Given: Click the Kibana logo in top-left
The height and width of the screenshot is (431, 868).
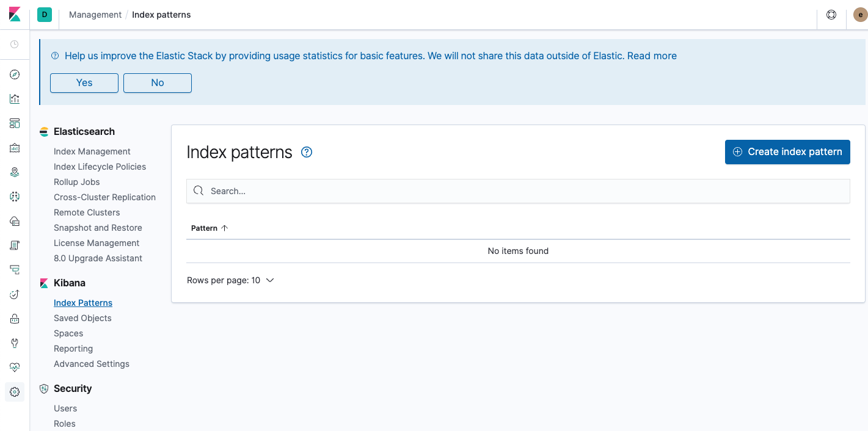Looking at the screenshot, I should point(15,15).
